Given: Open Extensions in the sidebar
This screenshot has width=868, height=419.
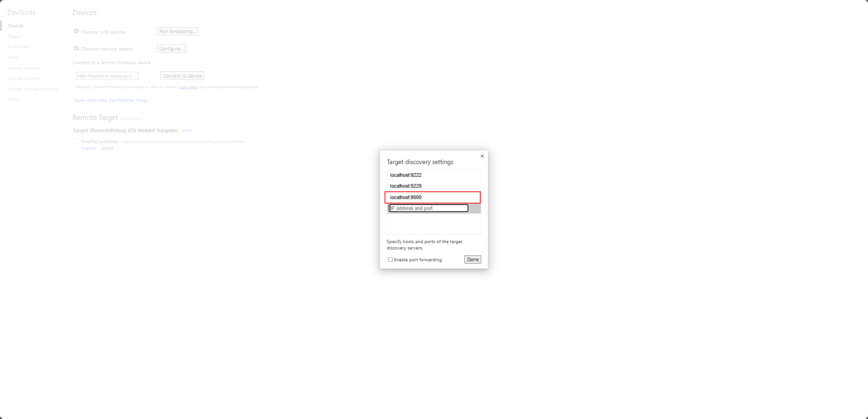Looking at the screenshot, I should pos(19,47).
